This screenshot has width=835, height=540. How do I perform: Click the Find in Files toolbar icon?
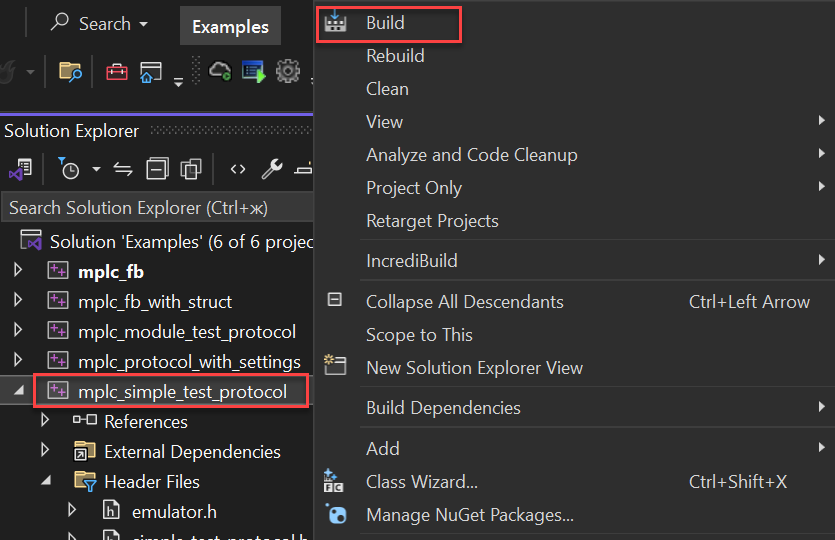click(x=70, y=71)
